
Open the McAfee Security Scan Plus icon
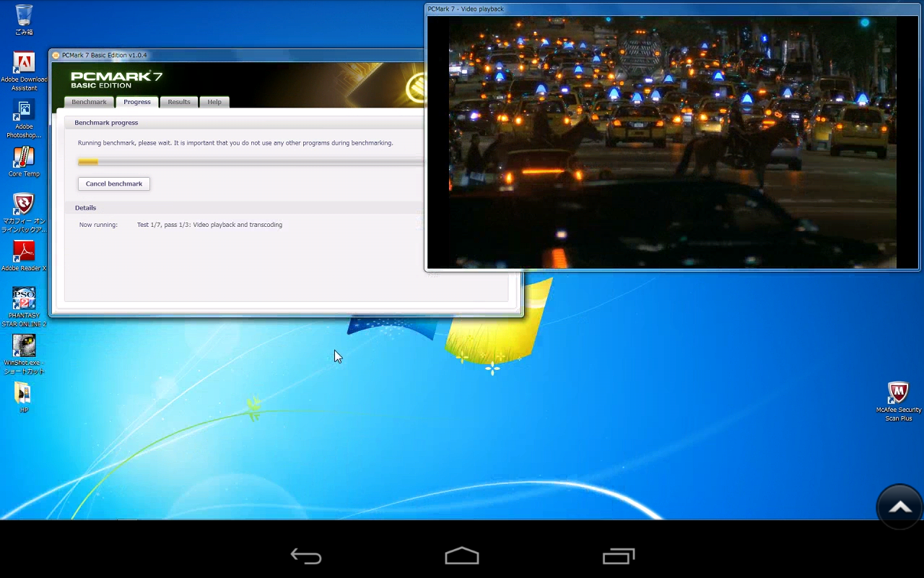coord(899,402)
